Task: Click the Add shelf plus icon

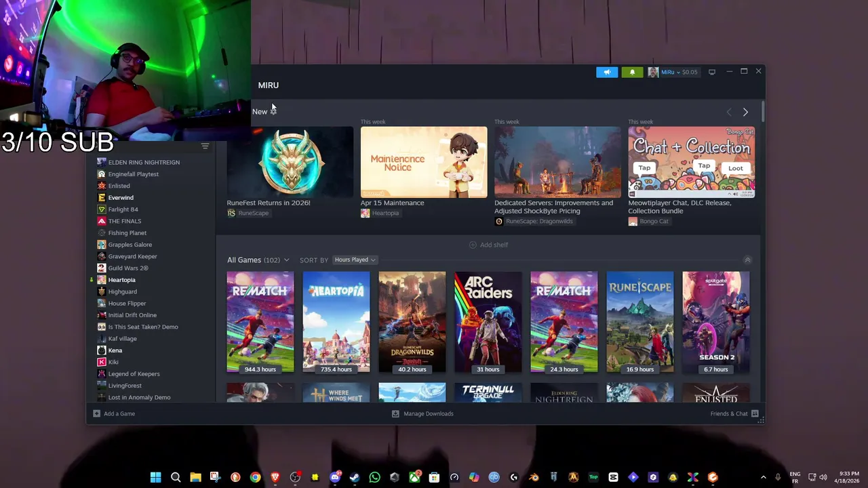Action: [x=473, y=245]
